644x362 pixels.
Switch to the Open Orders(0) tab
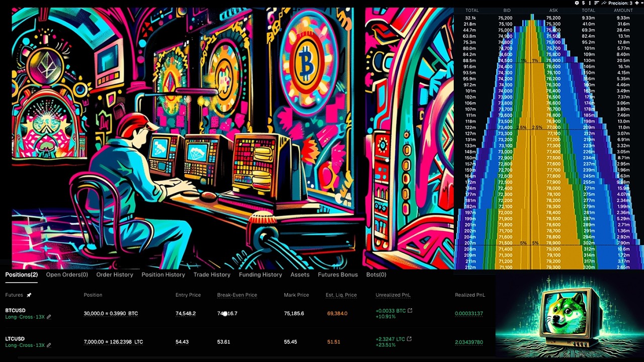pos(67,275)
